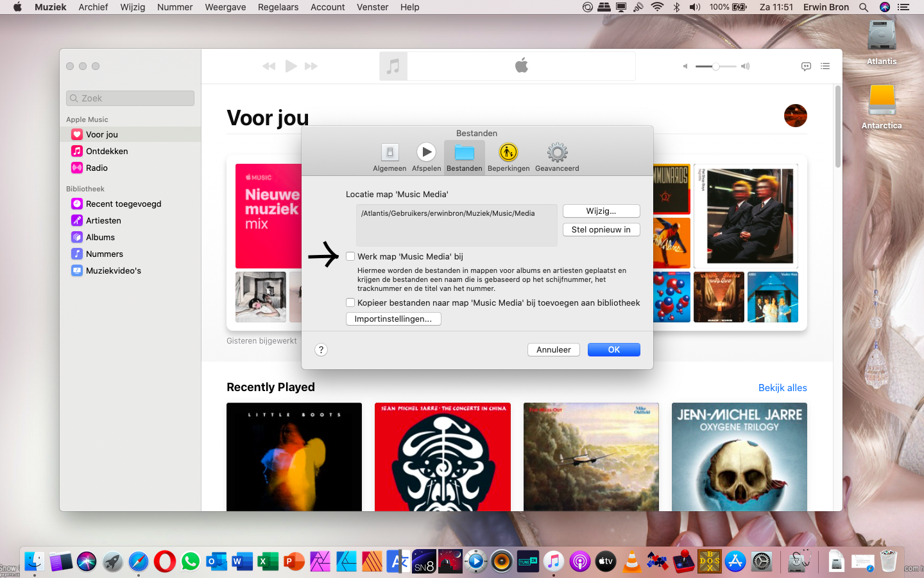Launch Microsoft Excel from the Dock
Image resolution: width=924 pixels, height=578 pixels.
tap(268, 561)
